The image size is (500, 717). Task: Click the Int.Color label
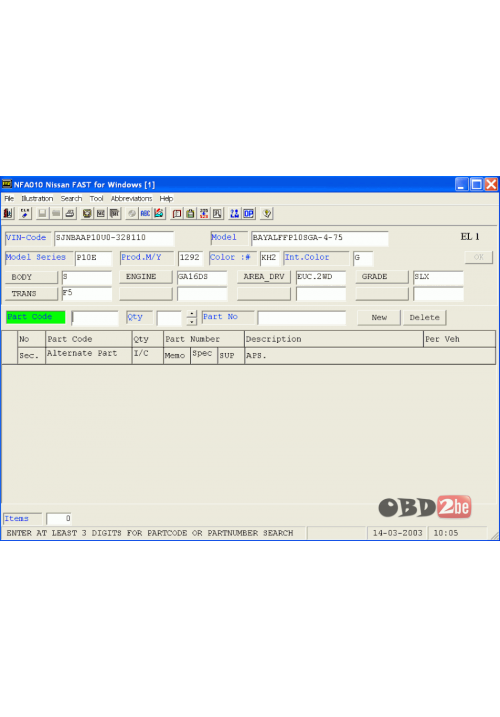[316, 257]
